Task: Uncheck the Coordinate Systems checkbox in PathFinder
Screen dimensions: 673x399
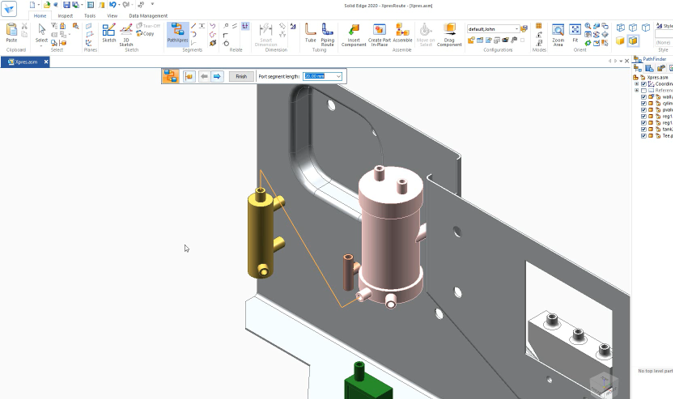Action: point(643,84)
